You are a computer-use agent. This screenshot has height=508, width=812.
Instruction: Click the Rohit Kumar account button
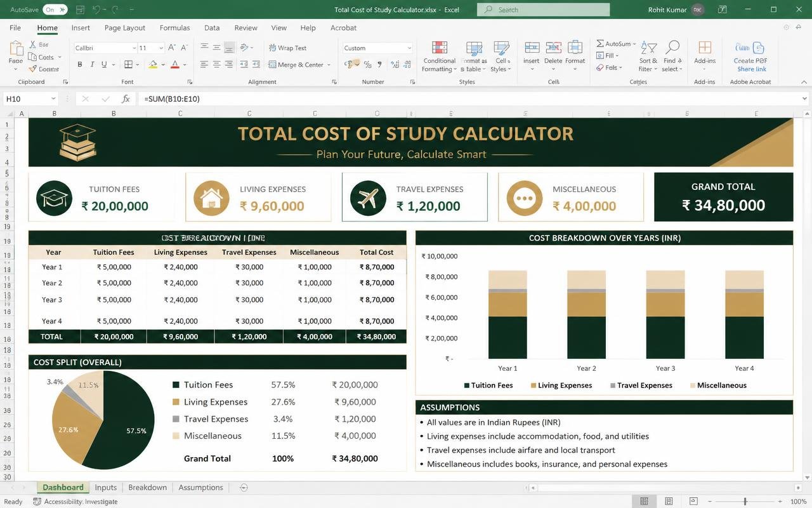[676, 10]
